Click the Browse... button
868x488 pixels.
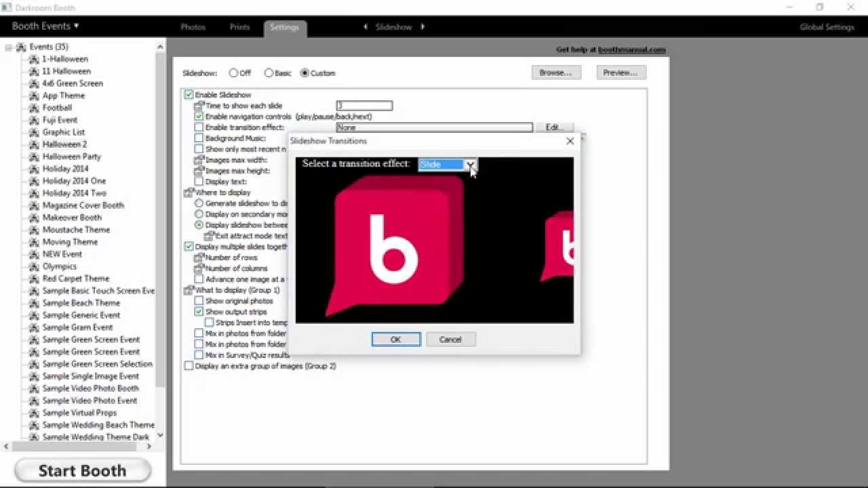555,73
